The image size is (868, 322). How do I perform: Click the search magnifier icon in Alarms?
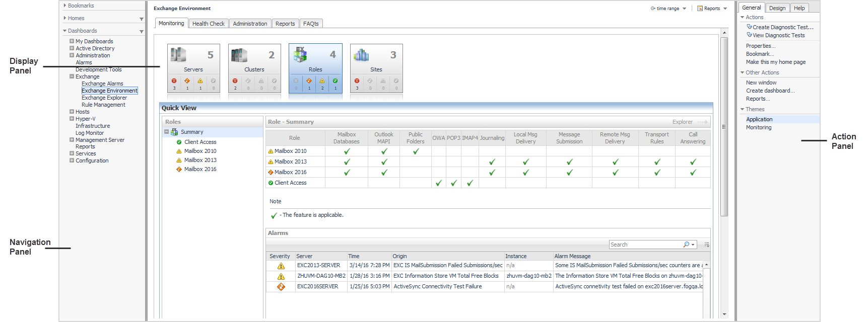(x=686, y=245)
